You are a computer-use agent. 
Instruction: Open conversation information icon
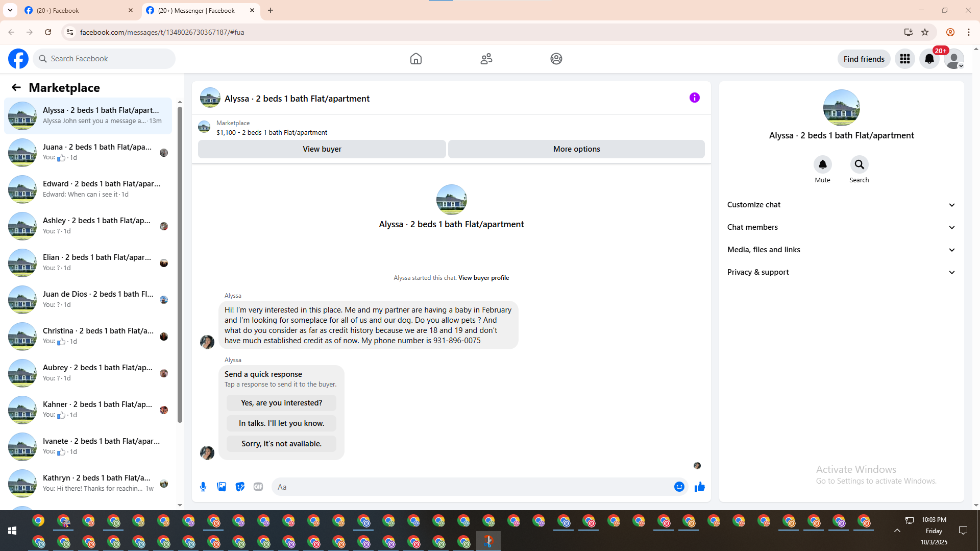[x=695, y=98]
